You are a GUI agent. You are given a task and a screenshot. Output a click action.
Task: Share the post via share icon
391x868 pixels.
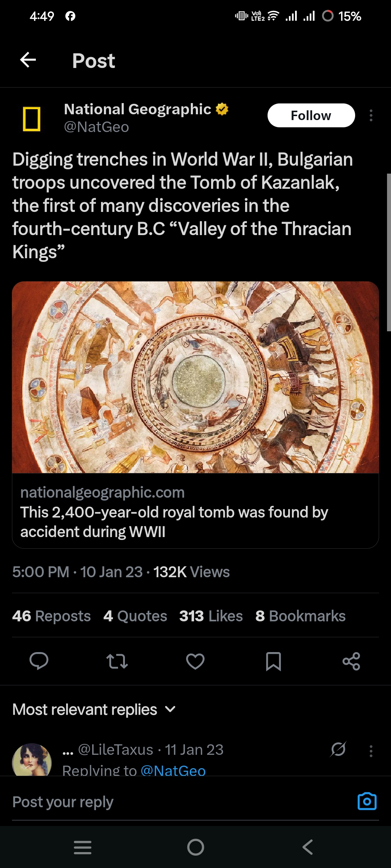tap(351, 661)
